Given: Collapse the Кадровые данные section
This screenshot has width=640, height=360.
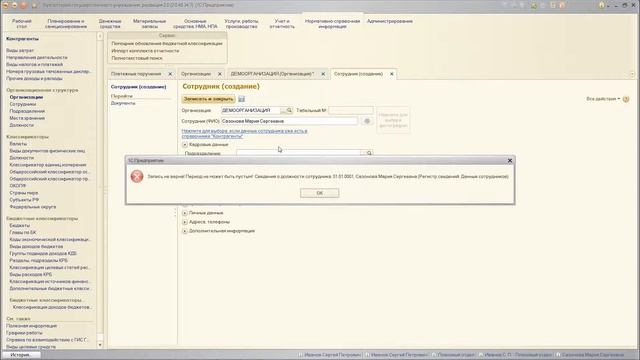Looking at the screenshot, I should [185, 144].
